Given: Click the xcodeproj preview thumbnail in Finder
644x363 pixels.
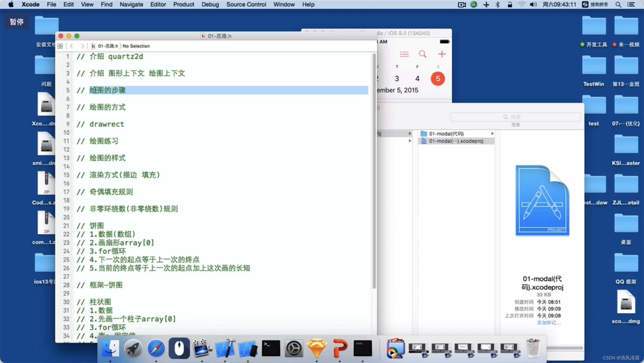Looking at the screenshot, I should click(x=542, y=200).
